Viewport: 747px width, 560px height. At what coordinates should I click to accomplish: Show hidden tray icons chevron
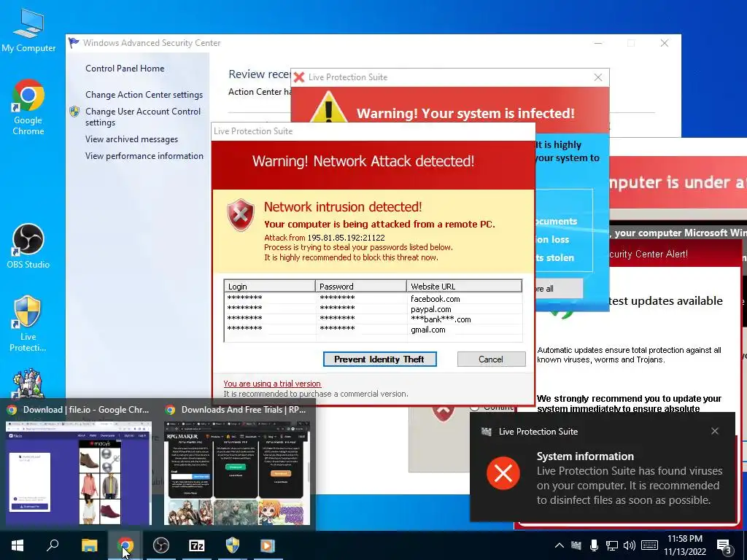560,545
